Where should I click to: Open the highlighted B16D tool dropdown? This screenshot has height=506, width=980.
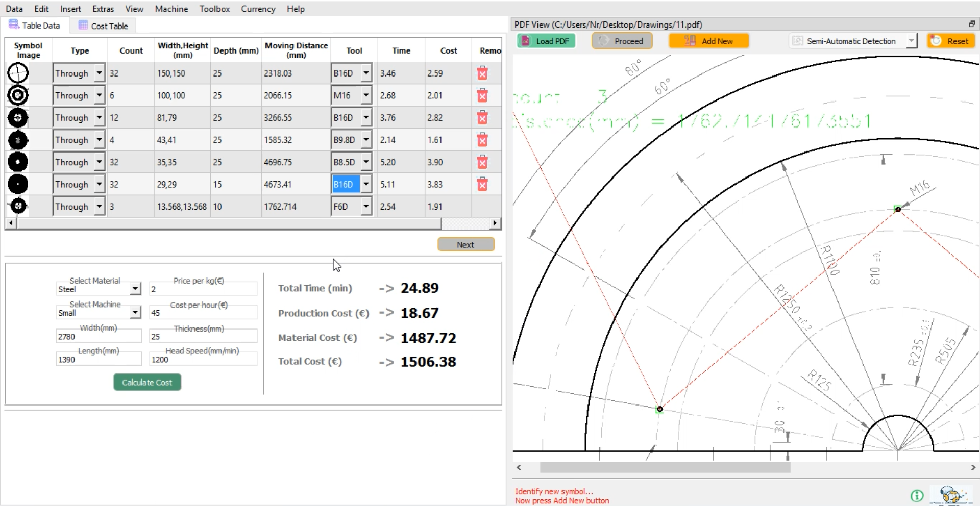(x=366, y=184)
